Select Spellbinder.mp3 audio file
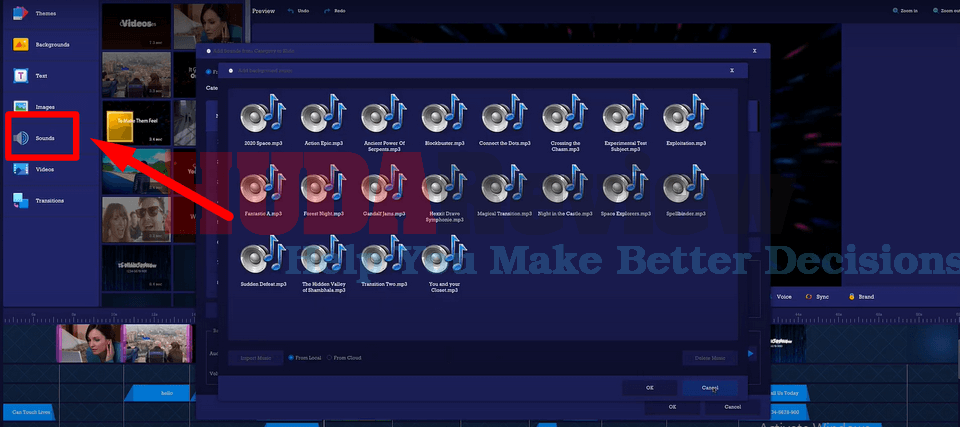Viewport: 960px width, 427px height. 684,189
